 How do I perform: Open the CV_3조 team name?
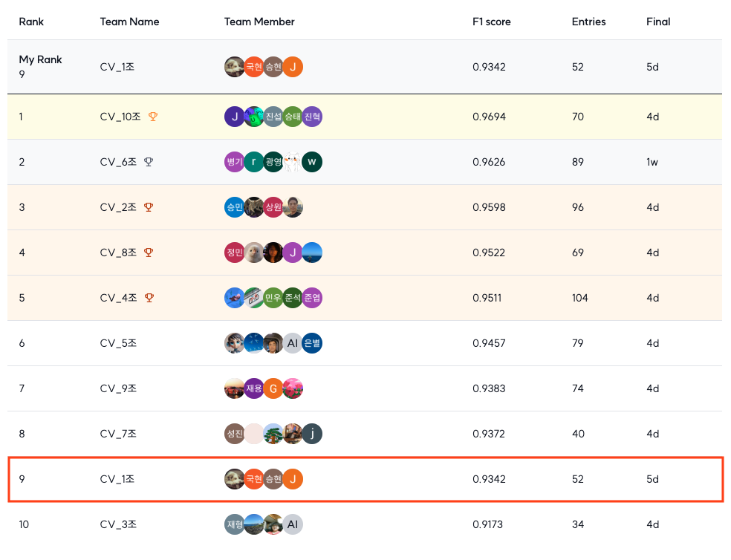118,524
